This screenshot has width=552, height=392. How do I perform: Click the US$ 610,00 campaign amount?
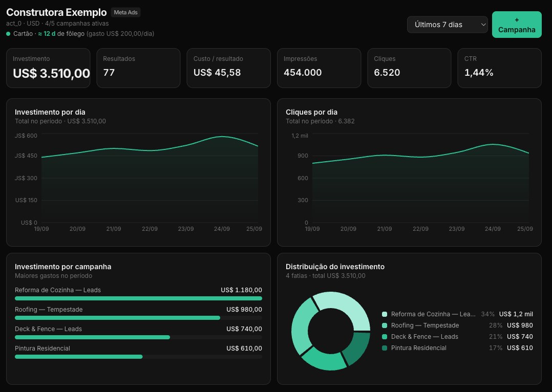(x=244, y=348)
